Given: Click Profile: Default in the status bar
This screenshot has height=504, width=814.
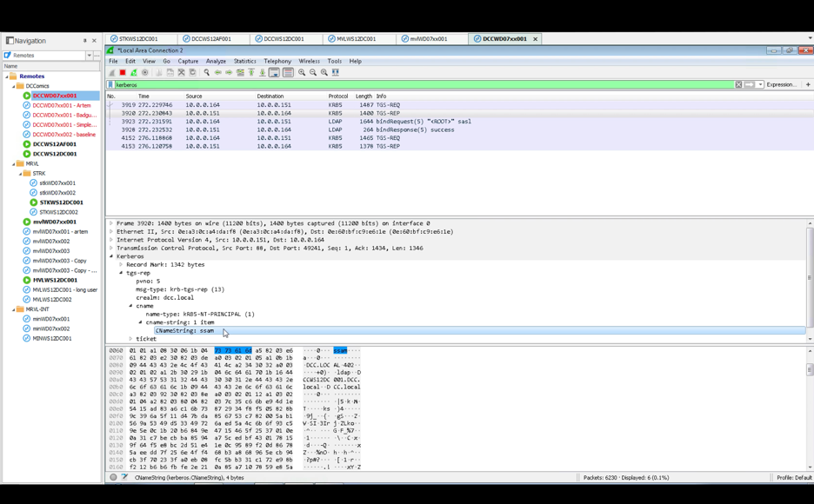Looking at the screenshot, I should 794,478.
